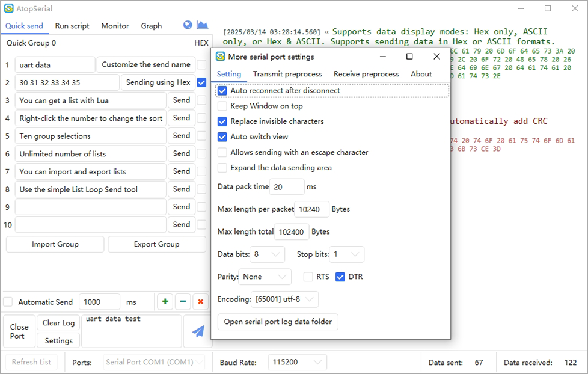Image resolution: width=588 pixels, height=374 pixels.
Task: Click the Settings button
Action: 58,340
